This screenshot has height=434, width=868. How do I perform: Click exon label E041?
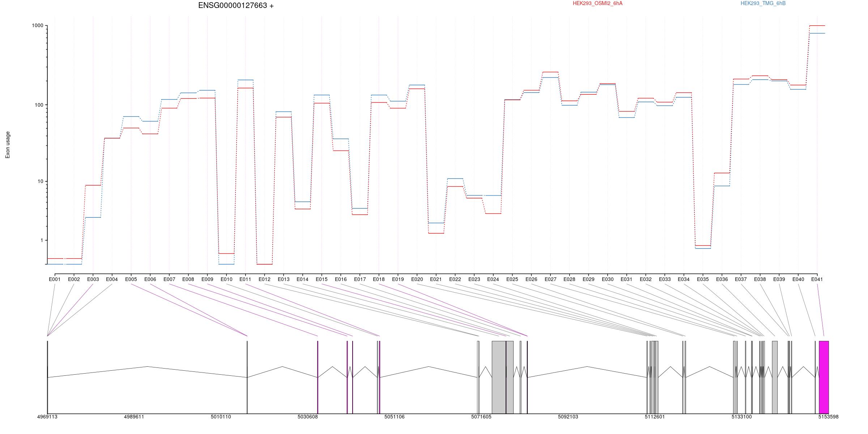[x=817, y=279]
